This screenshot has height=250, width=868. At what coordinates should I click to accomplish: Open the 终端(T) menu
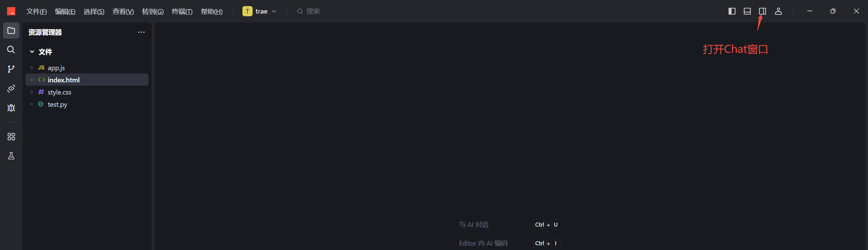coord(182,12)
